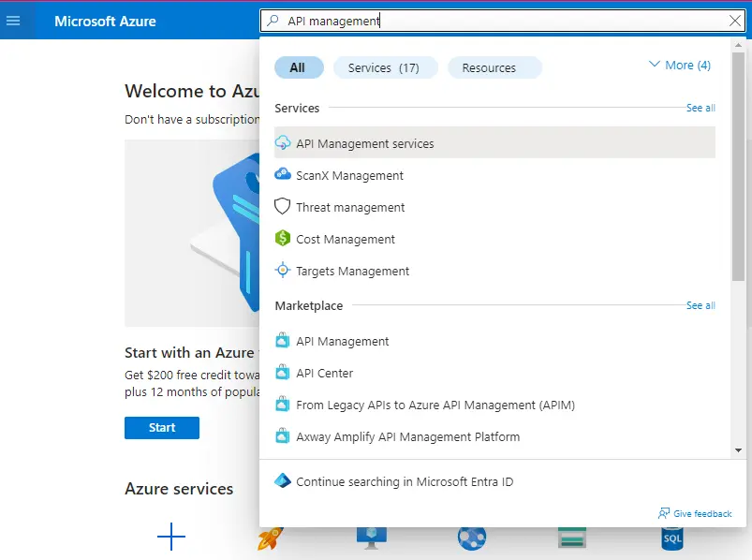Click See all next to Marketplace
Screen dimensions: 752x560
(700, 305)
